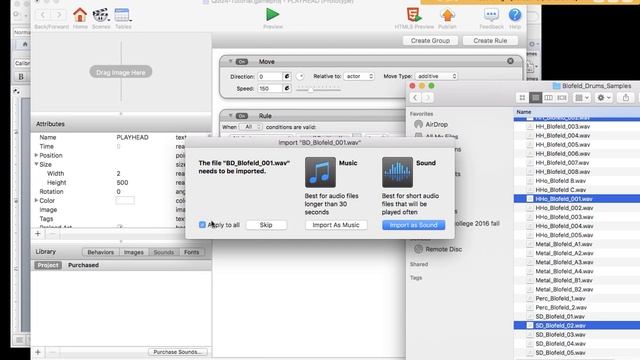Click Create Group button
Image resolution: width=640 pixels, height=360 pixels.
tap(430, 40)
